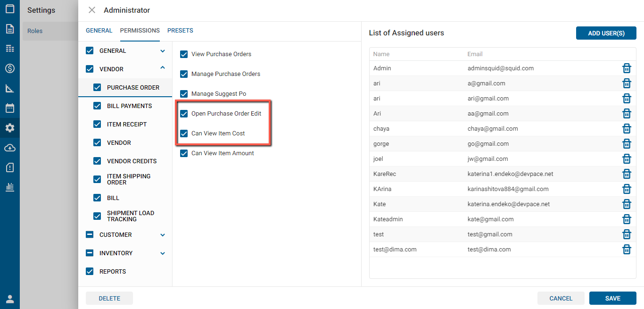
Task: Toggle the Bill Payments checkbox
Action: 98,106
